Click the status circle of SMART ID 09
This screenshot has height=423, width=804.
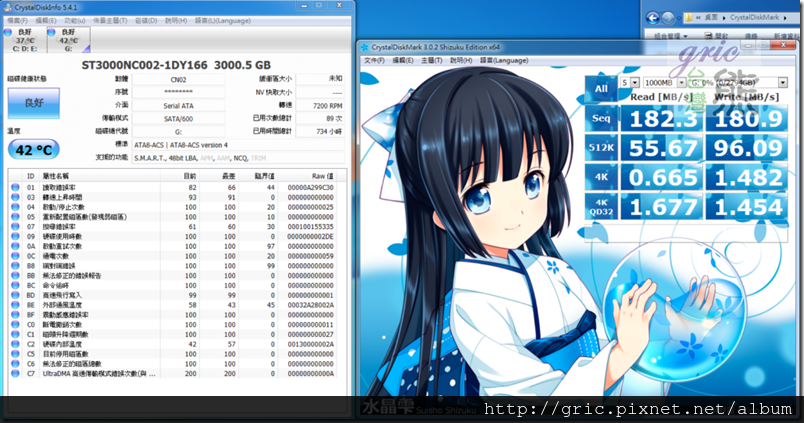click(x=15, y=236)
